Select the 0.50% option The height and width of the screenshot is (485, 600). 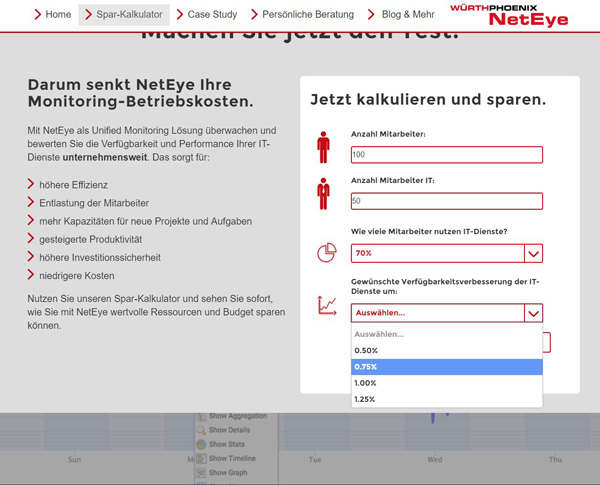tap(447, 351)
